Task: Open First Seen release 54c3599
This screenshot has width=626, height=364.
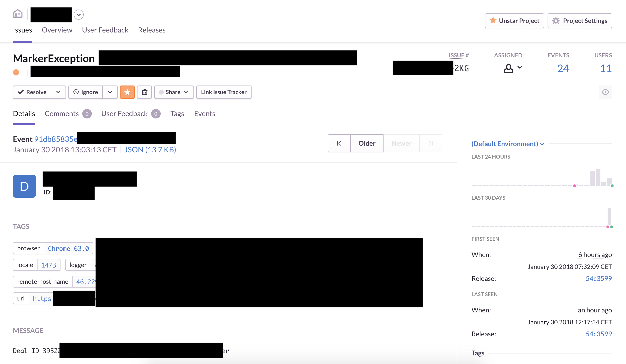Action: coord(599,279)
